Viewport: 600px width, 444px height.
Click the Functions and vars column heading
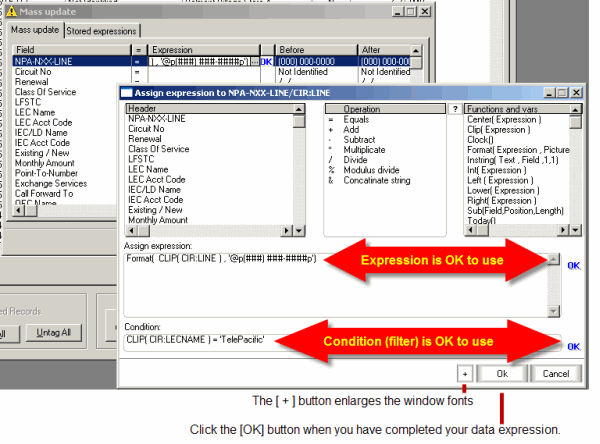pos(517,109)
